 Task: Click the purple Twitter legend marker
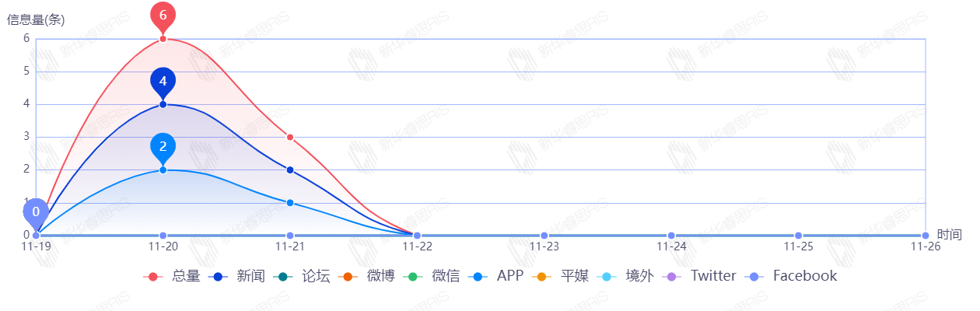pos(692,276)
